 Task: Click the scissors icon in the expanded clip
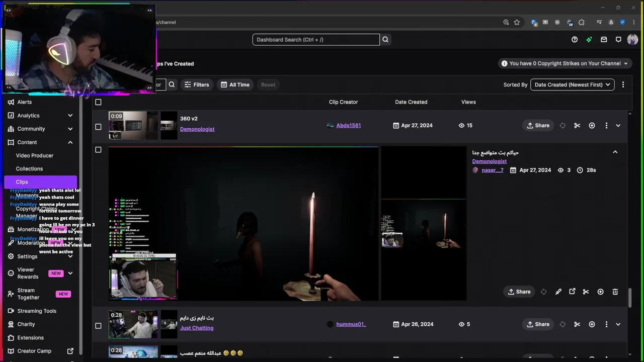pos(586,292)
